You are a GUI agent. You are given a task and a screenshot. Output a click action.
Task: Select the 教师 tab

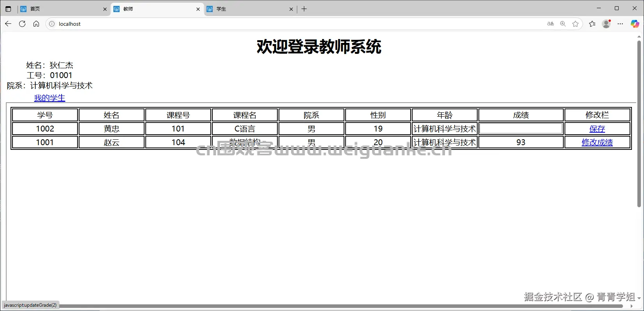[157, 9]
